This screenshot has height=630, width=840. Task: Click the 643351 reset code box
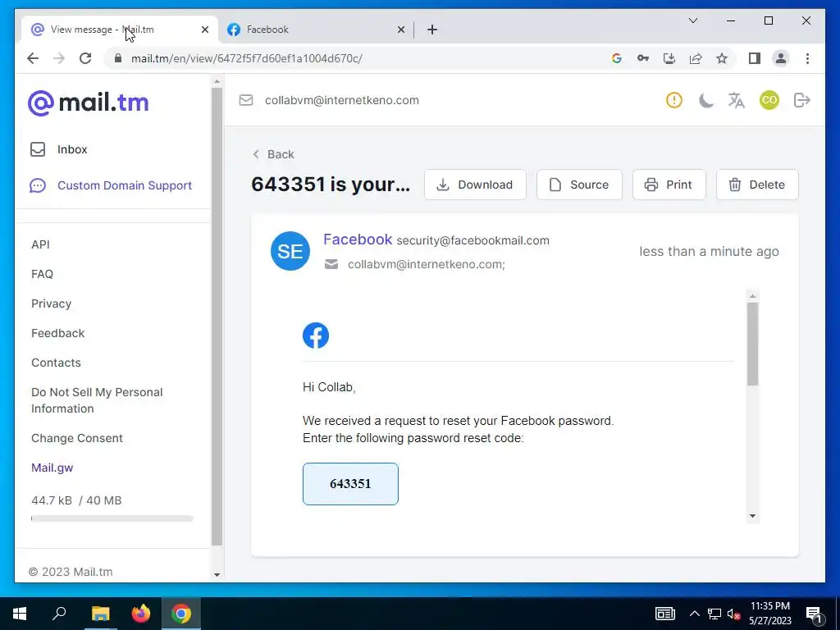350,484
